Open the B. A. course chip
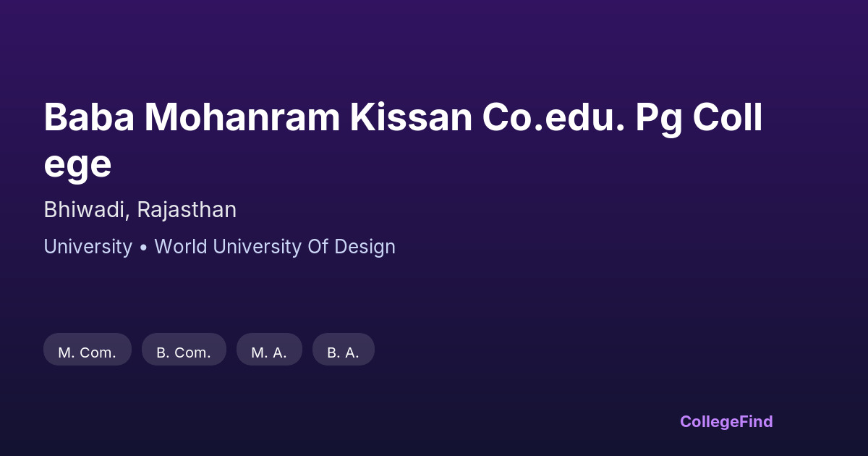The width and height of the screenshot is (868, 456). click(x=343, y=352)
